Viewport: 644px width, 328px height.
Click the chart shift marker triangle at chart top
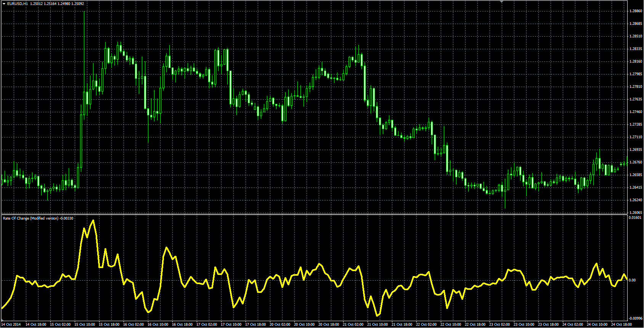click(x=502, y=2)
